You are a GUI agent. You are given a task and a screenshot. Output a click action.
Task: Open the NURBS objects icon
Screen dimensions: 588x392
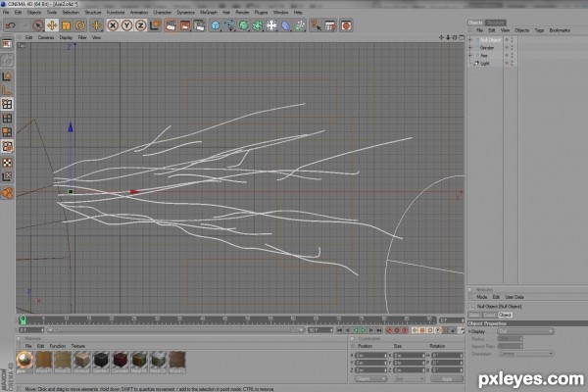(243, 25)
